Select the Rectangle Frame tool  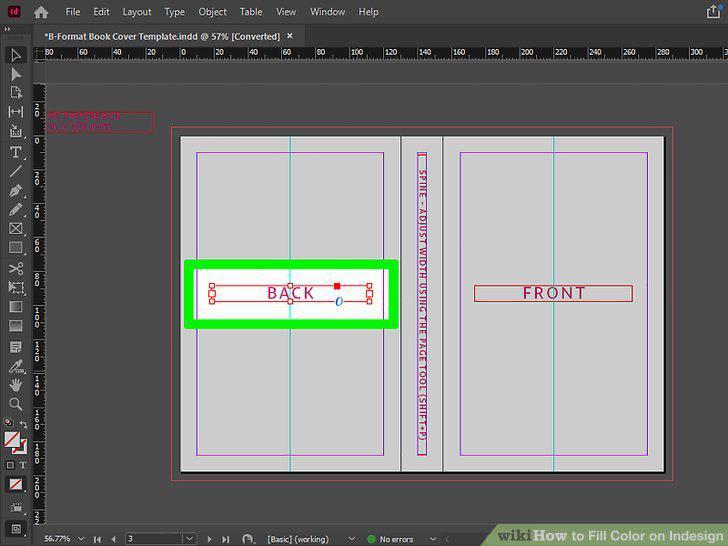15,228
